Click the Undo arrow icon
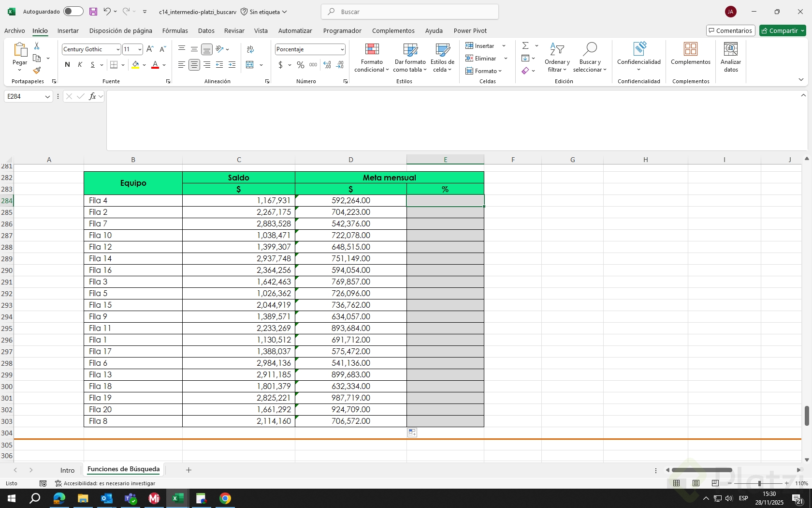The height and width of the screenshot is (508, 812). point(107,12)
